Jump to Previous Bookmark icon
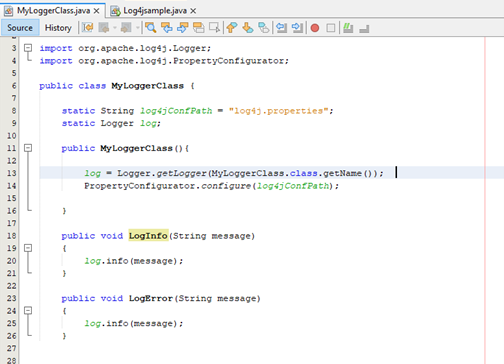 tap(232, 28)
